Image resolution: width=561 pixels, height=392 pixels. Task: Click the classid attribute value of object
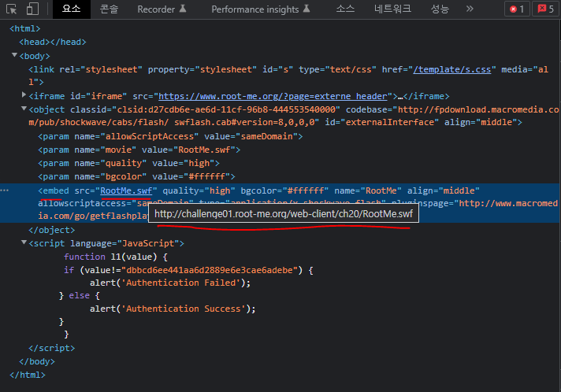coord(226,109)
